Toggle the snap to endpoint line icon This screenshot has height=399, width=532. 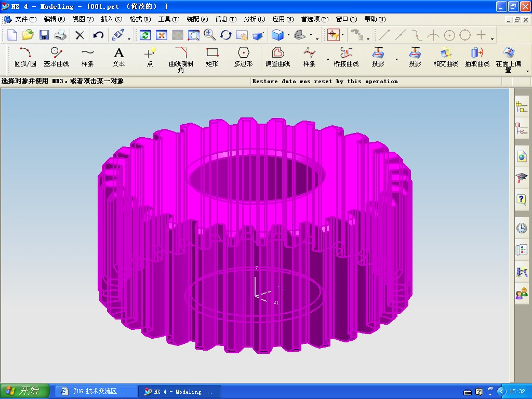click(384, 35)
